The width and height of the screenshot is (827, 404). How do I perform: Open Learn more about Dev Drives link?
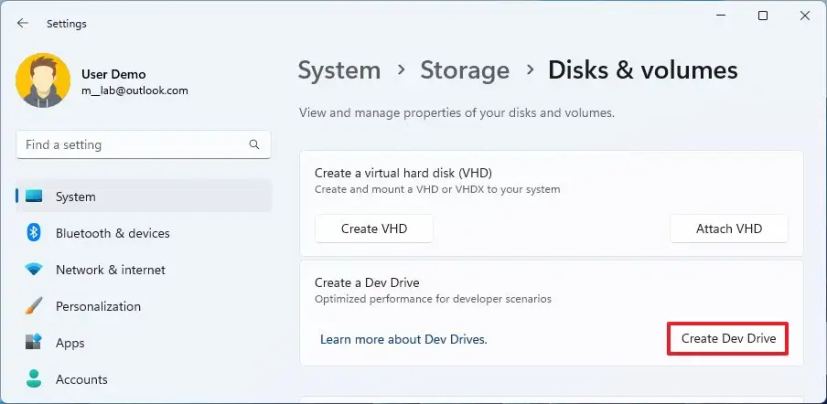click(403, 339)
